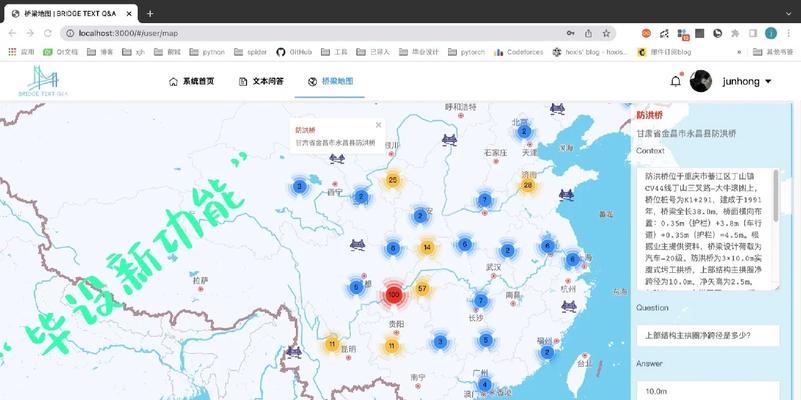Viewport: 801px width, 400px height.
Task: Click the Answer field showing 10.0m
Action: (x=708, y=391)
